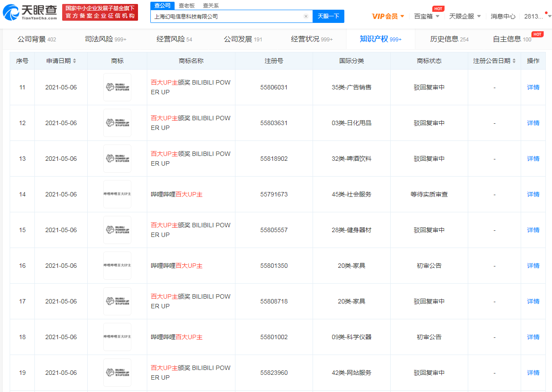Open trademark thumbnail in row 18
This screenshot has height=392, width=552.
pyautogui.click(x=117, y=337)
